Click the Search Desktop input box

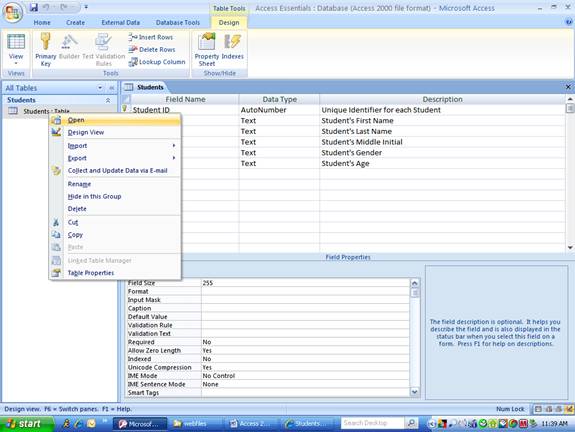(x=373, y=423)
